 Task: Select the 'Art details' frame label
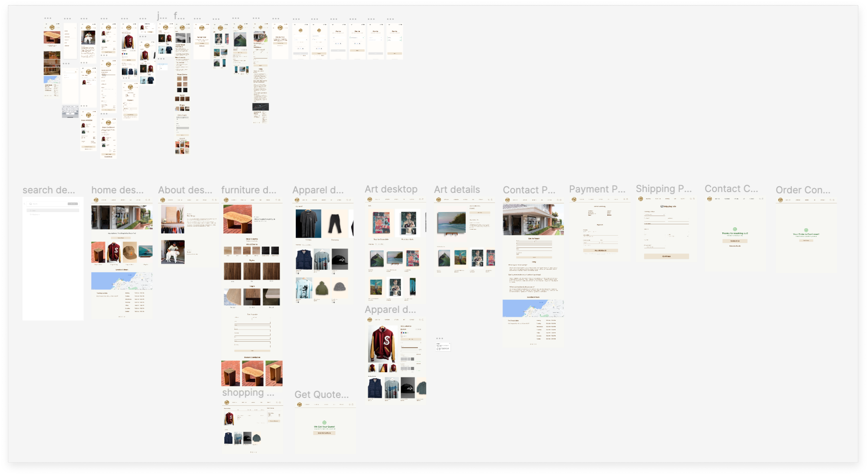pyautogui.click(x=457, y=190)
